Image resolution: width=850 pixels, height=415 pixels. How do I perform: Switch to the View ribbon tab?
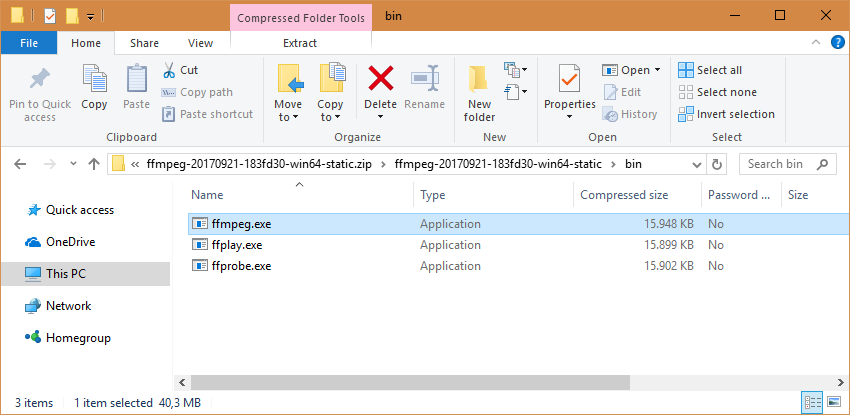pos(200,43)
